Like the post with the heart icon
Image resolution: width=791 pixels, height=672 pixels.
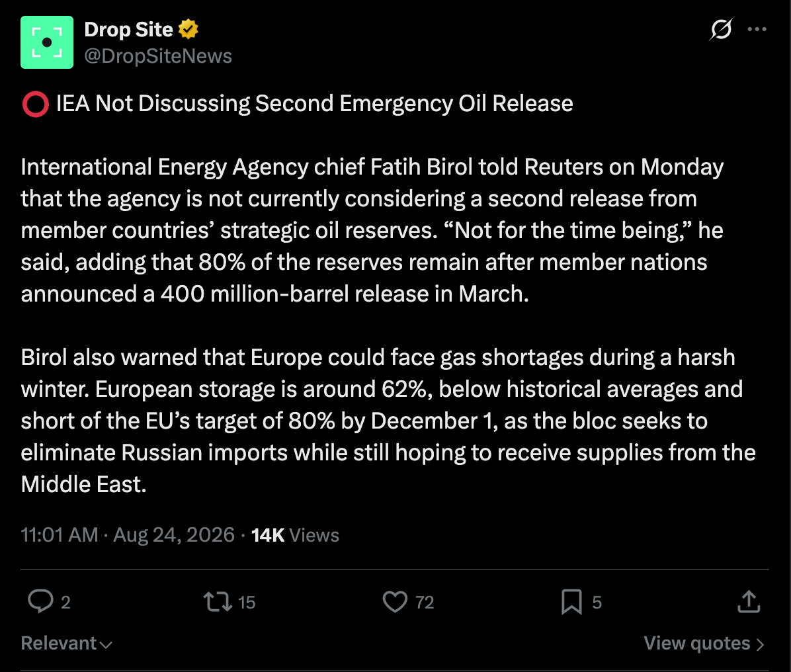click(395, 601)
